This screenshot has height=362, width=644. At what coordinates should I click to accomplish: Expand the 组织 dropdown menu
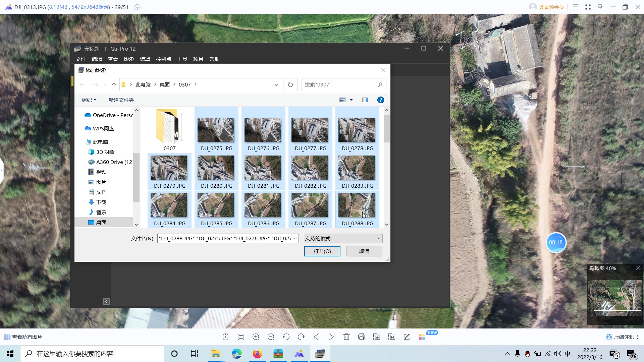click(x=89, y=100)
